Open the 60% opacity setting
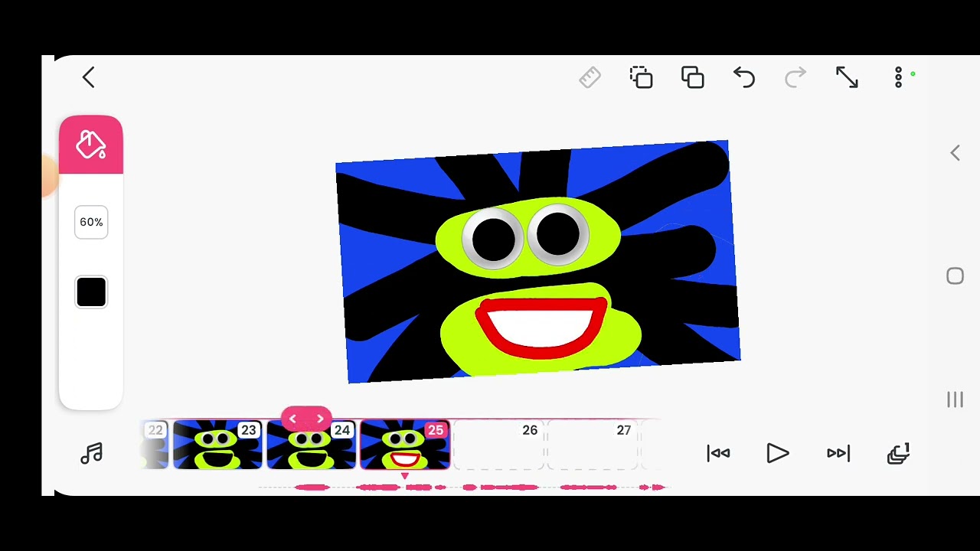Image resolution: width=980 pixels, height=551 pixels. pyautogui.click(x=91, y=222)
